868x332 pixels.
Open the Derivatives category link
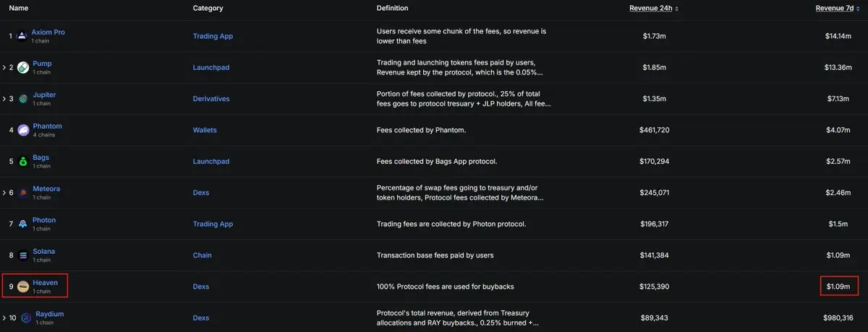[x=210, y=99]
